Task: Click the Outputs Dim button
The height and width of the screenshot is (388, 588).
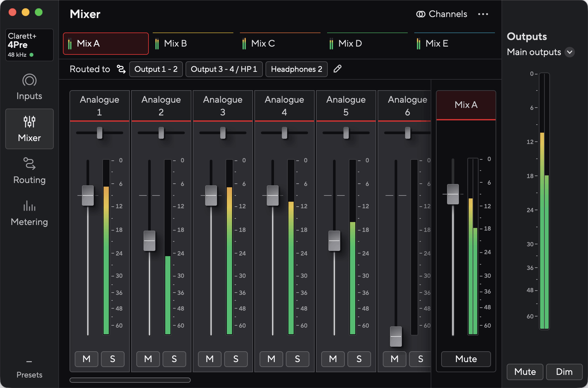Action: pos(564,372)
